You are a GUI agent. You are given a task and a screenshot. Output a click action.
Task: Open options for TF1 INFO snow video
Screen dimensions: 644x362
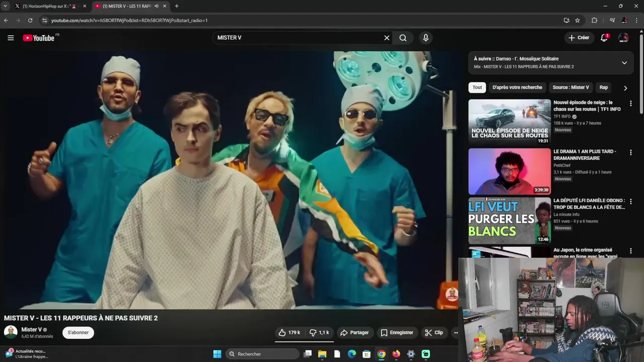[x=630, y=104]
